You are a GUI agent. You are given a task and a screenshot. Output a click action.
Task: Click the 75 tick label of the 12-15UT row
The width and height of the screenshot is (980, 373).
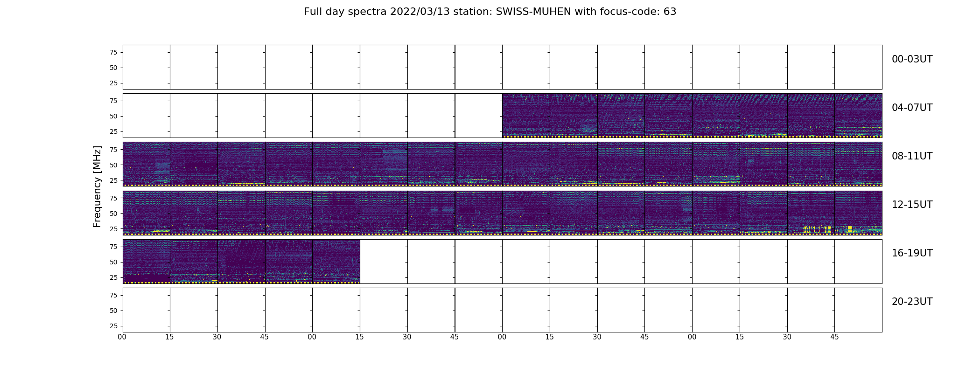113,198
